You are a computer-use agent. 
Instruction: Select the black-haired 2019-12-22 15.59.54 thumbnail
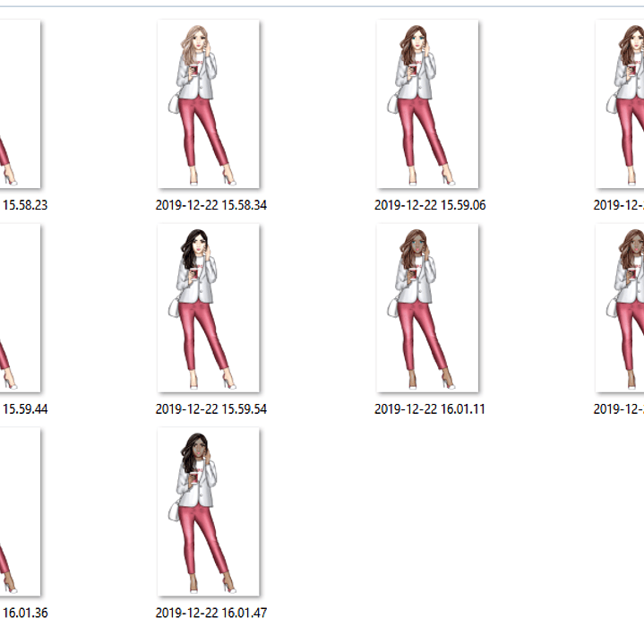pos(208,308)
